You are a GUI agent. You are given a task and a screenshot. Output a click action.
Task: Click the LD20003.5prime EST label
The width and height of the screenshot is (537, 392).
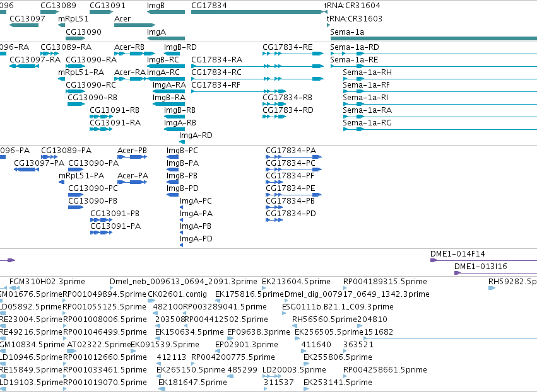tap(294, 370)
